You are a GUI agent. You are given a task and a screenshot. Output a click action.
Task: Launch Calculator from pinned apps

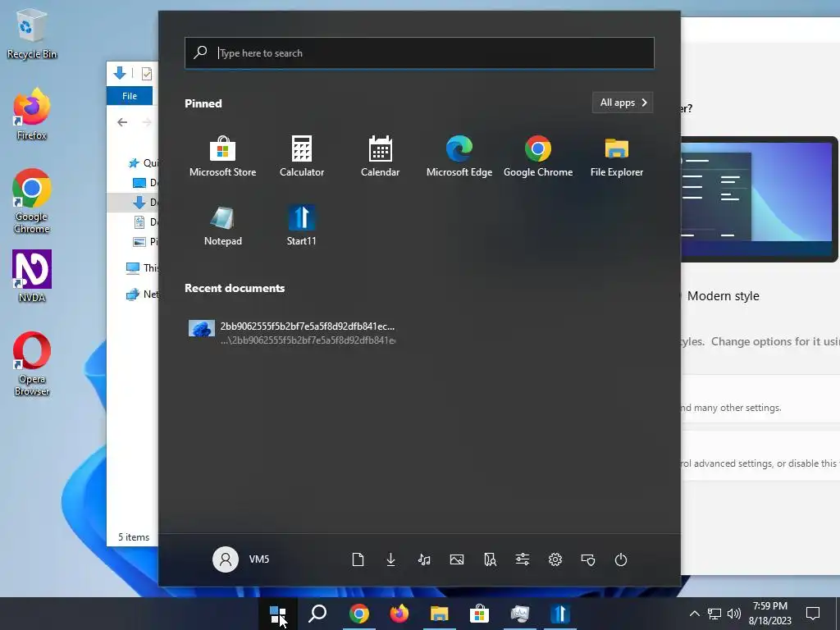(x=302, y=156)
